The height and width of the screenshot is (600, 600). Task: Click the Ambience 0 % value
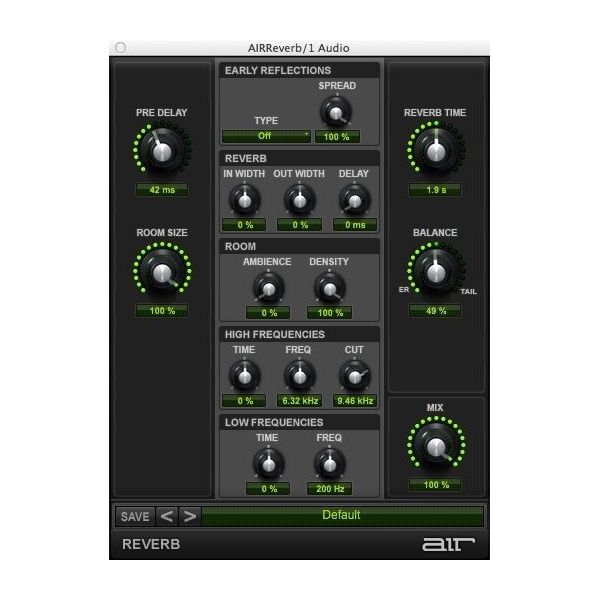coord(268,313)
